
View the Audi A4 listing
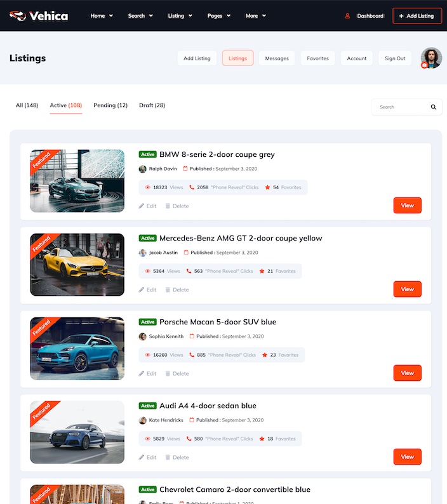click(408, 457)
